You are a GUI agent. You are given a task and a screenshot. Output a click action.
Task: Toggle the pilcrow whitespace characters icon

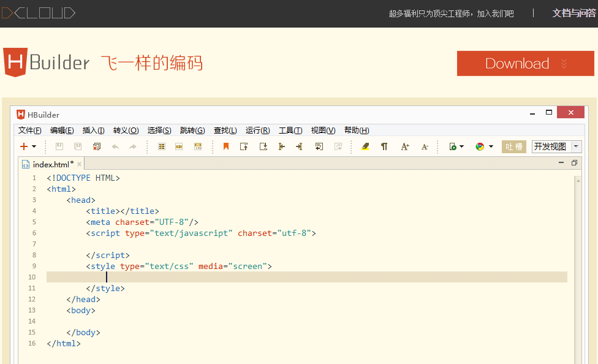[384, 146]
